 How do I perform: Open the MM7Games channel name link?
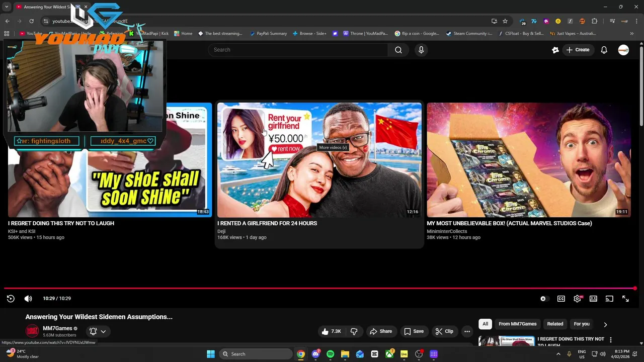pyautogui.click(x=57, y=328)
